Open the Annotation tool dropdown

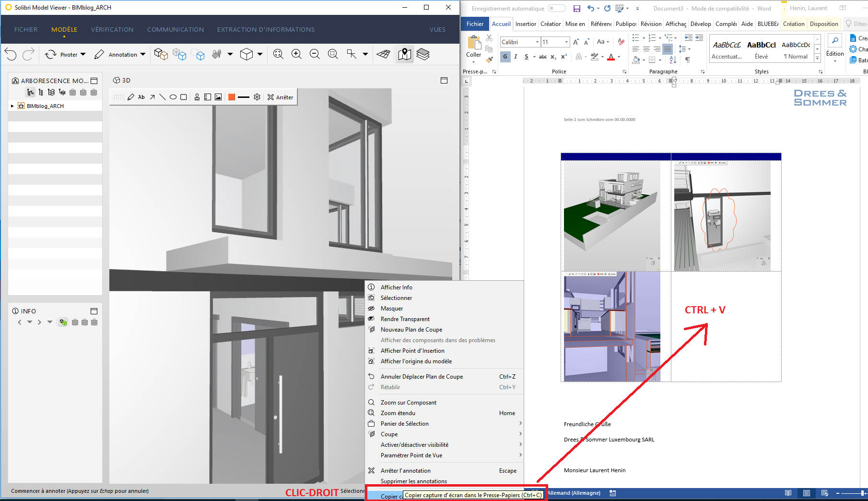(x=143, y=54)
